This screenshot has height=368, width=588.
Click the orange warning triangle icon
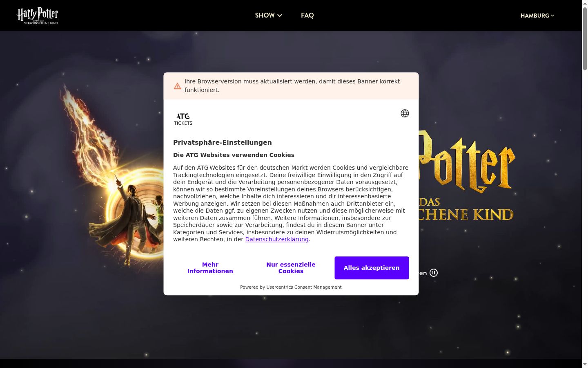point(177,86)
